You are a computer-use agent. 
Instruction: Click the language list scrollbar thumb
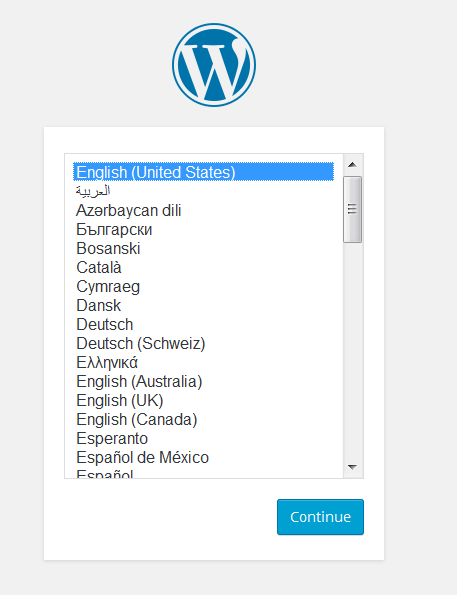coord(353,209)
